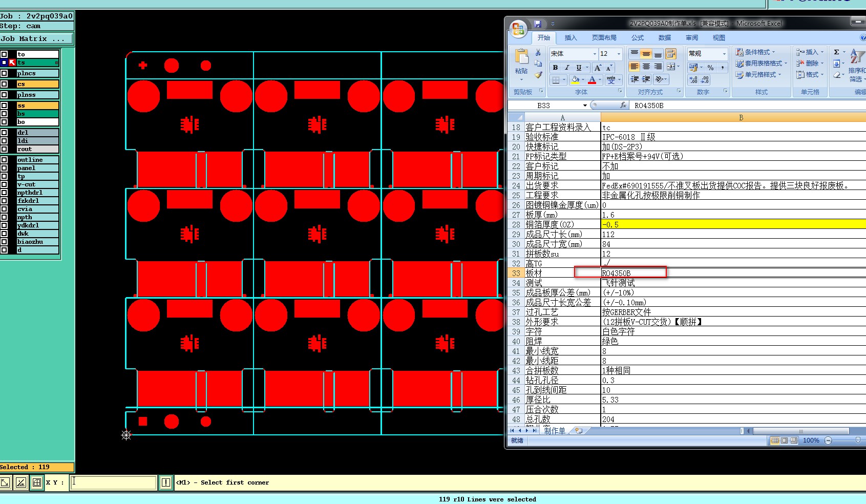
Task: Toggle visibility checkbox of layer v-cut
Action: tap(4, 184)
